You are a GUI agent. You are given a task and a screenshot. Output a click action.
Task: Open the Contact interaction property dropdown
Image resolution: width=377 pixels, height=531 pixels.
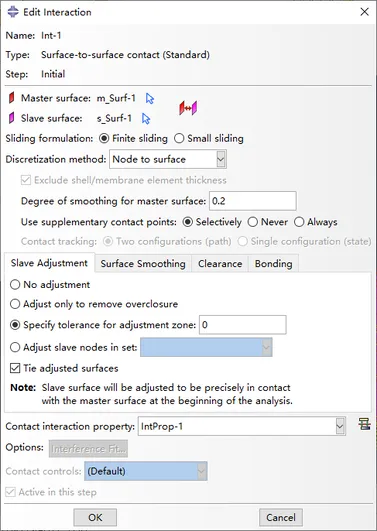click(242, 426)
